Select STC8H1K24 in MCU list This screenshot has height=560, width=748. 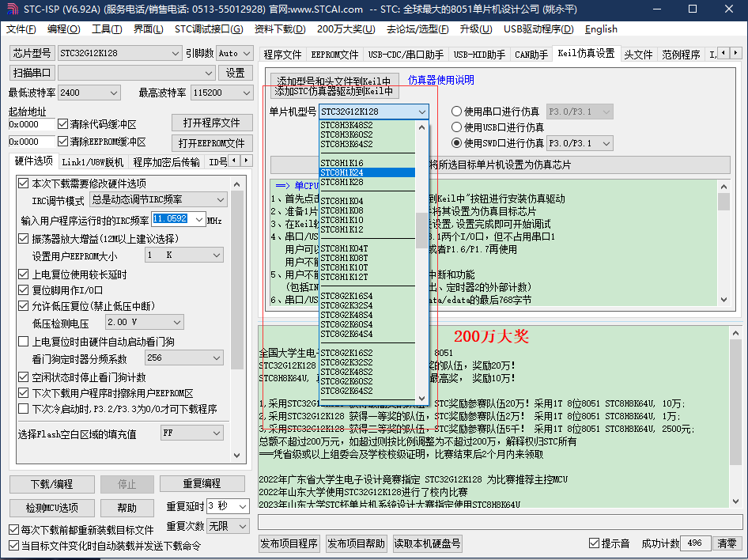tap(367, 172)
